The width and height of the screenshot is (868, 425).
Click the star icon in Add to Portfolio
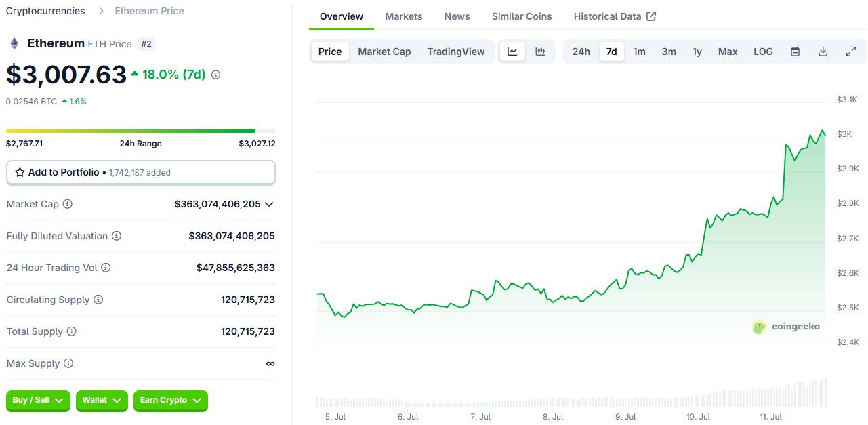tap(20, 172)
